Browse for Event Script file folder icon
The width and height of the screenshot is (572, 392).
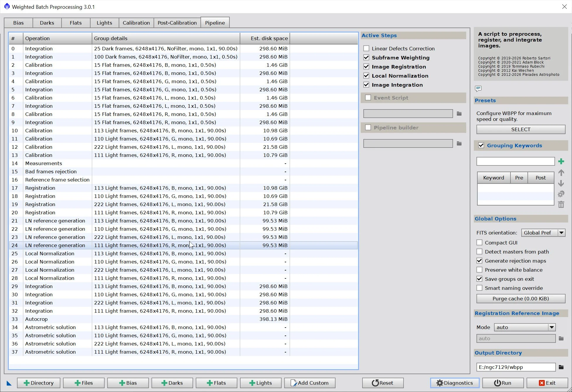[x=459, y=114]
